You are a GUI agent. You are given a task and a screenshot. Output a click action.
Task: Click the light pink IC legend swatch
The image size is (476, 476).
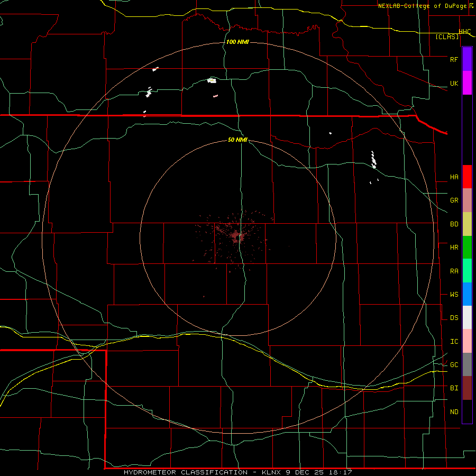(x=467, y=341)
